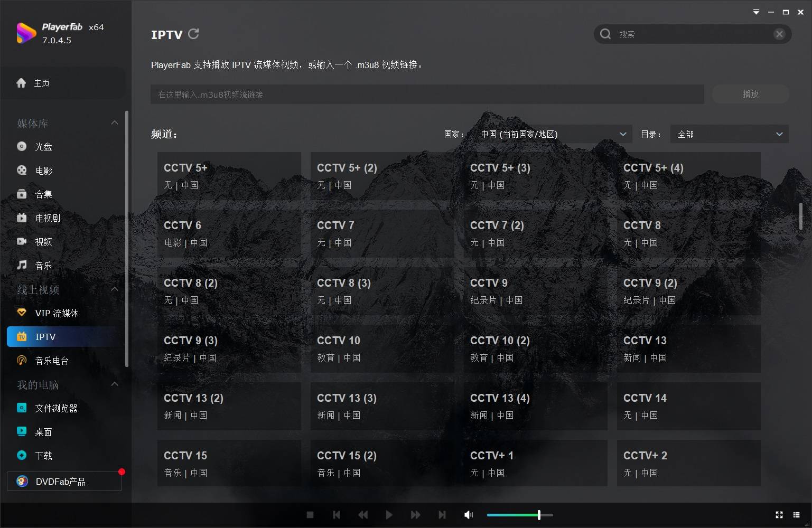Screen dimensions: 812x528
Task: Open channel CCTV 7
Action: point(382,233)
